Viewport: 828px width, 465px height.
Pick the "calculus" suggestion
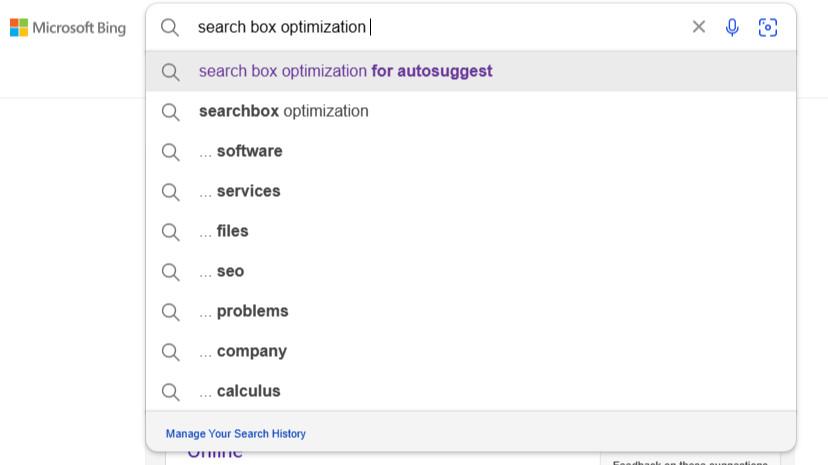point(248,391)
